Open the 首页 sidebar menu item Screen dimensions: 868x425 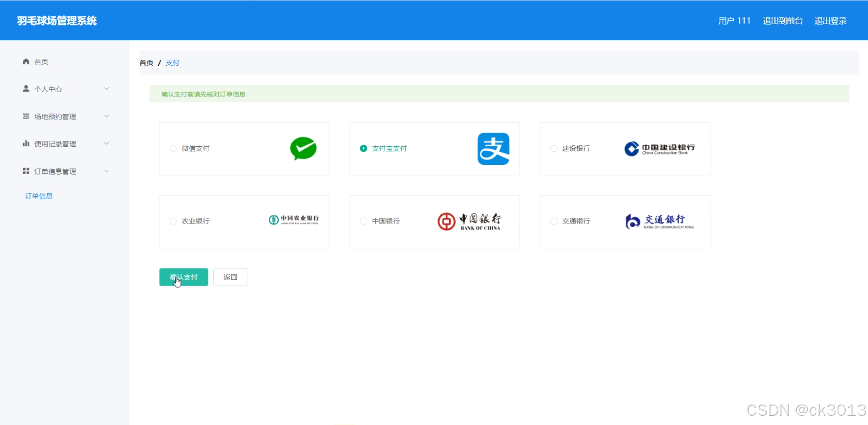65,62
